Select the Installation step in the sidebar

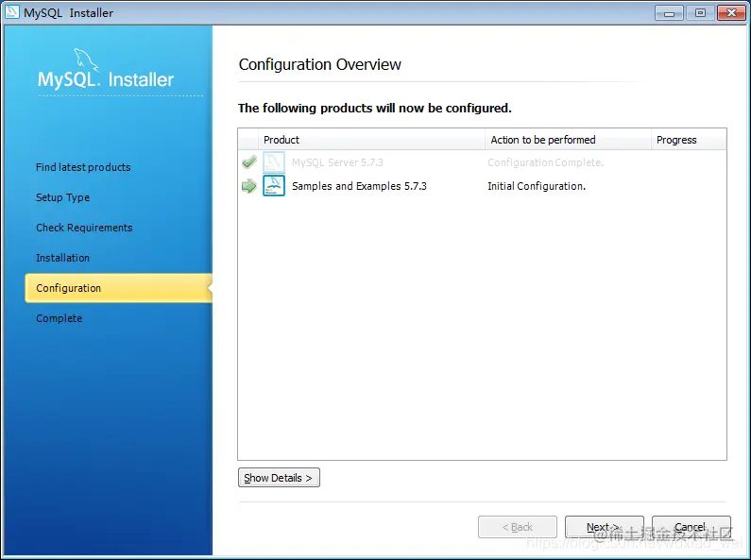pyautogui.click(x=62, y=258)
